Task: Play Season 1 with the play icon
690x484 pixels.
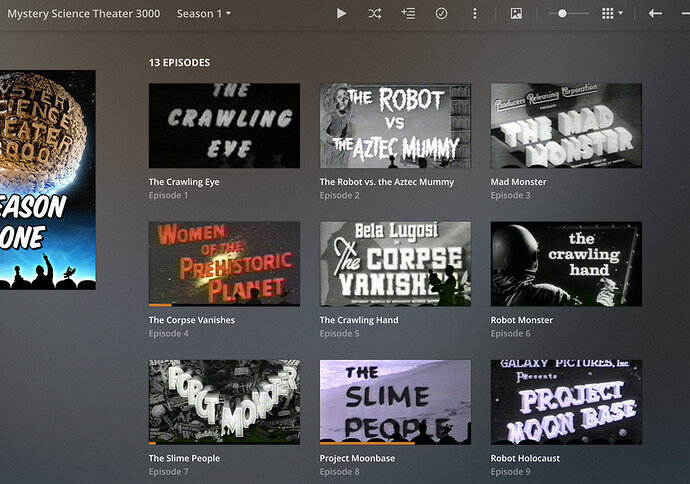Action: coord(341,14)
